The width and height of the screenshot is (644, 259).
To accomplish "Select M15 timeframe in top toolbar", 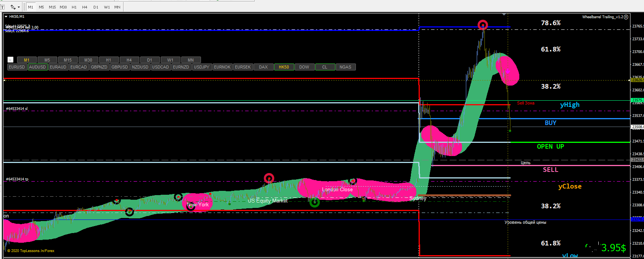I will 52,7.
